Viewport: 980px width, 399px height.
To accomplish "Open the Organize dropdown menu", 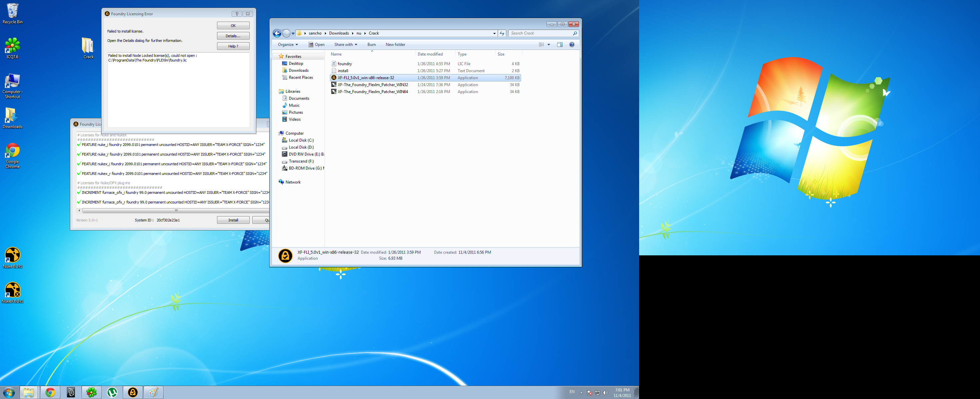I will [x=288, y=45].
